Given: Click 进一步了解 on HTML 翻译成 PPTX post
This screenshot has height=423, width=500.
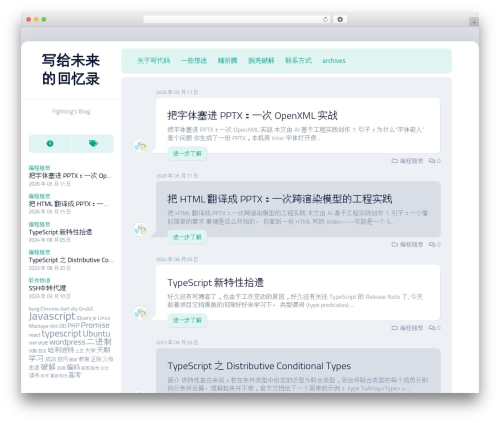Looking at the screenshot, I should pos(187,237).
